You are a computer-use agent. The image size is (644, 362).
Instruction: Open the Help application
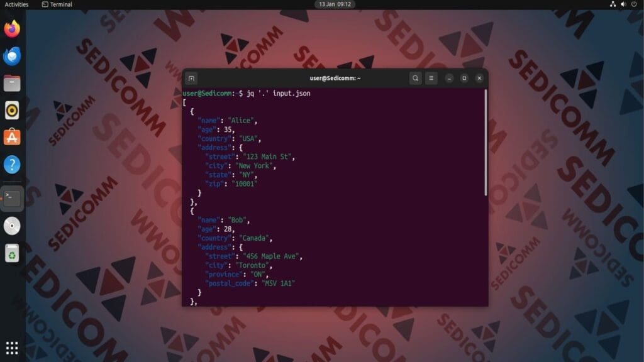[11, 165]
